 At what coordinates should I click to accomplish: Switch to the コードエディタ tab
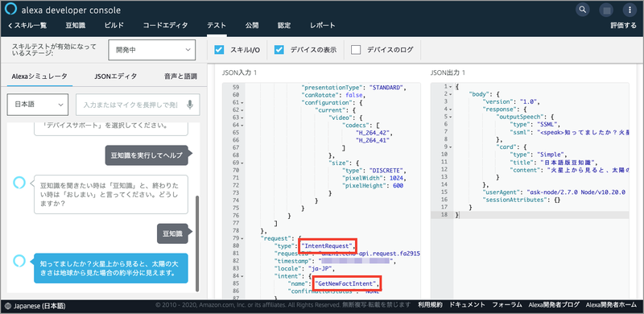click(x=165, y=26)
